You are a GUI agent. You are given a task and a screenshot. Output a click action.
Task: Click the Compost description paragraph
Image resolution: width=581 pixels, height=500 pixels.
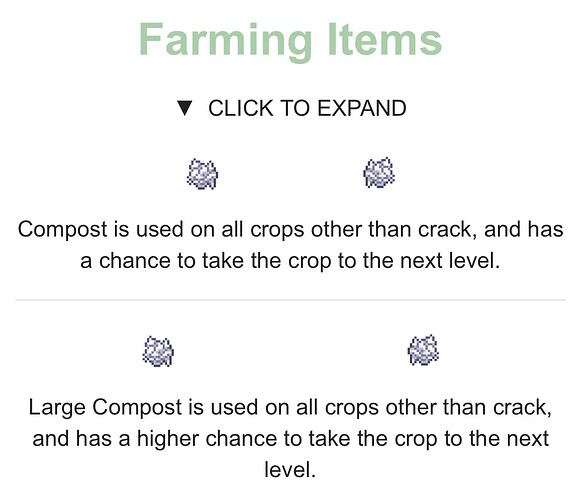[x=290, y=245]
